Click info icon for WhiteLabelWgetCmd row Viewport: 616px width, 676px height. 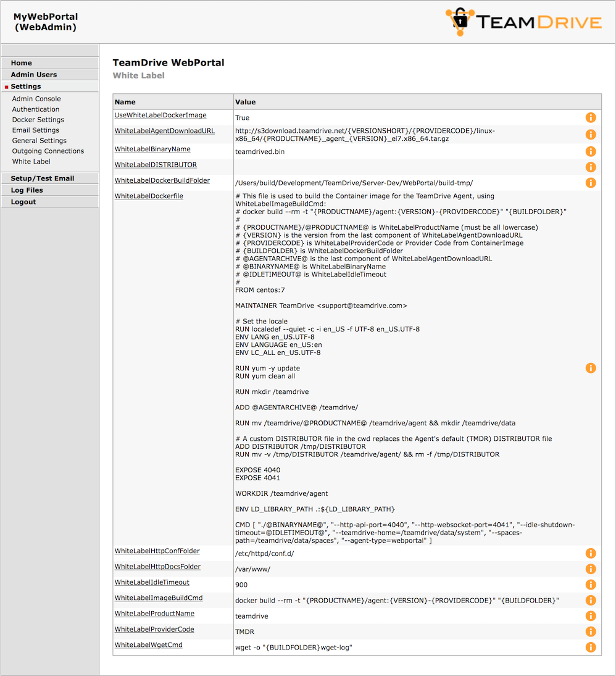tap(591, 647)
